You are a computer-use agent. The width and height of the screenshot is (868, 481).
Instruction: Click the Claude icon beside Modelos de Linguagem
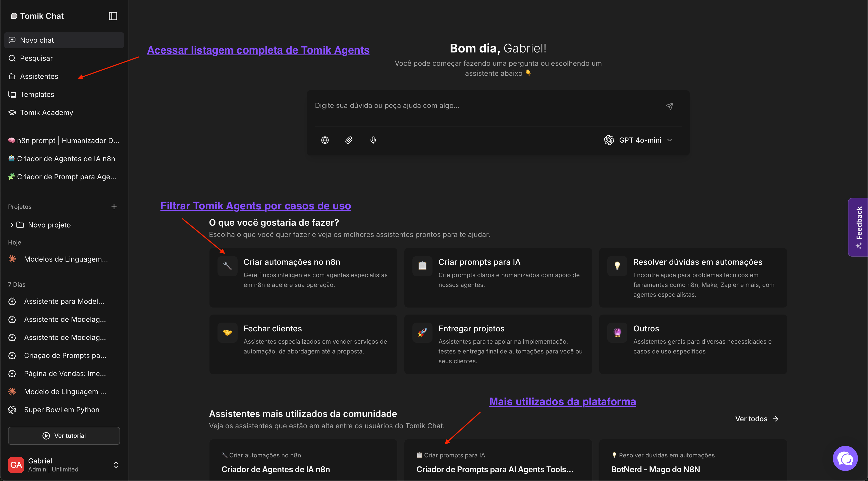[12, 259]
